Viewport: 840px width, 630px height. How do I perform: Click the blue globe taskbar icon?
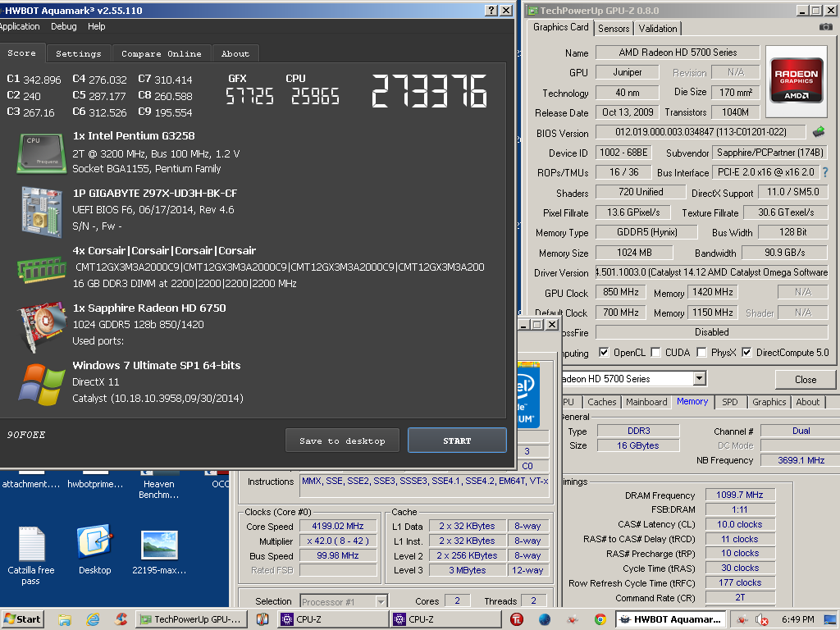(x=545, y=619)
